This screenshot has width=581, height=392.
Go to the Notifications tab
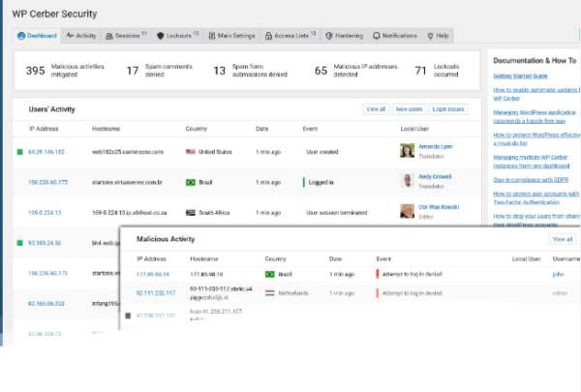coord(395,36)
